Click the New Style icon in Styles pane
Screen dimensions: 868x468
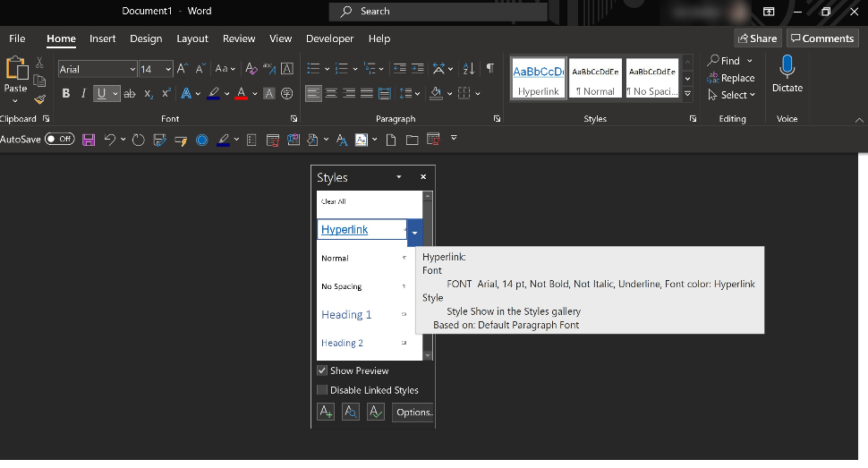326,413
